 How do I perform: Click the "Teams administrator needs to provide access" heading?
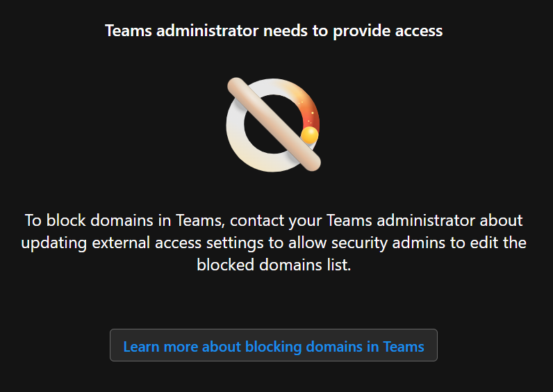tap(273, 31)
